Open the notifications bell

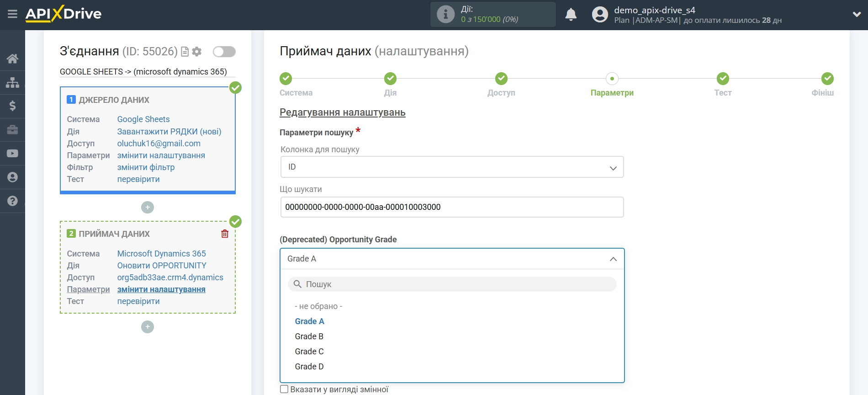571,15
